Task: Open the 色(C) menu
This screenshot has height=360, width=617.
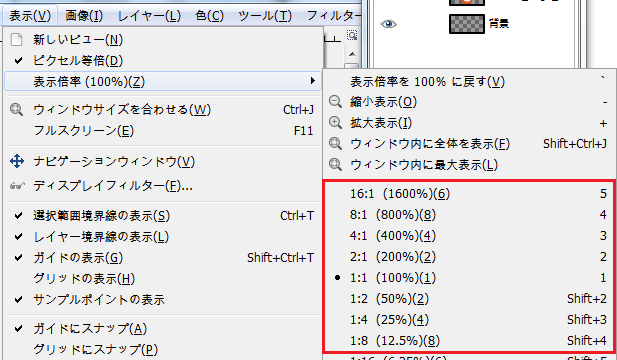Action: 209,16
